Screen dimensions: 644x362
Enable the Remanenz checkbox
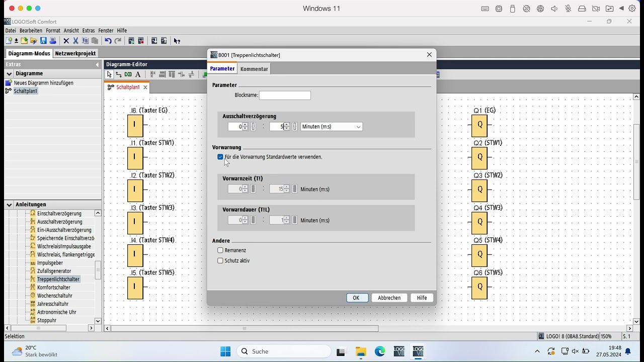[220, 250]
